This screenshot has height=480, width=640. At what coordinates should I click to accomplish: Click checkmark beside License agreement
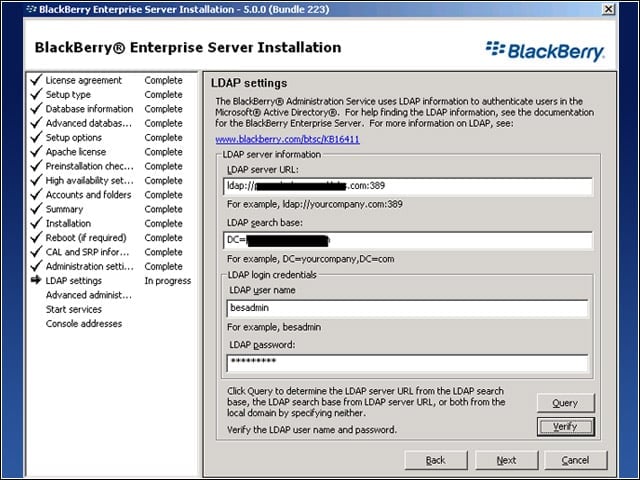point(36,80)
